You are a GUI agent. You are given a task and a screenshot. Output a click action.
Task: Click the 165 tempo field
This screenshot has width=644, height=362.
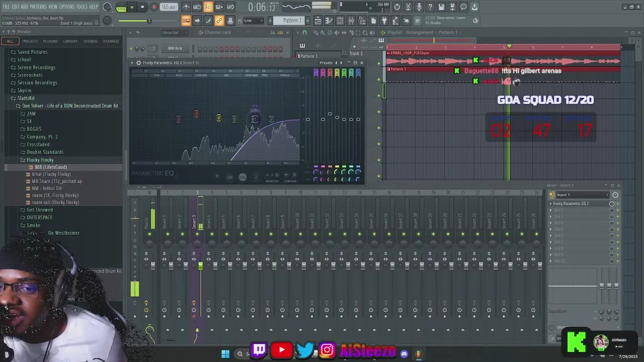tap(169, 7)
